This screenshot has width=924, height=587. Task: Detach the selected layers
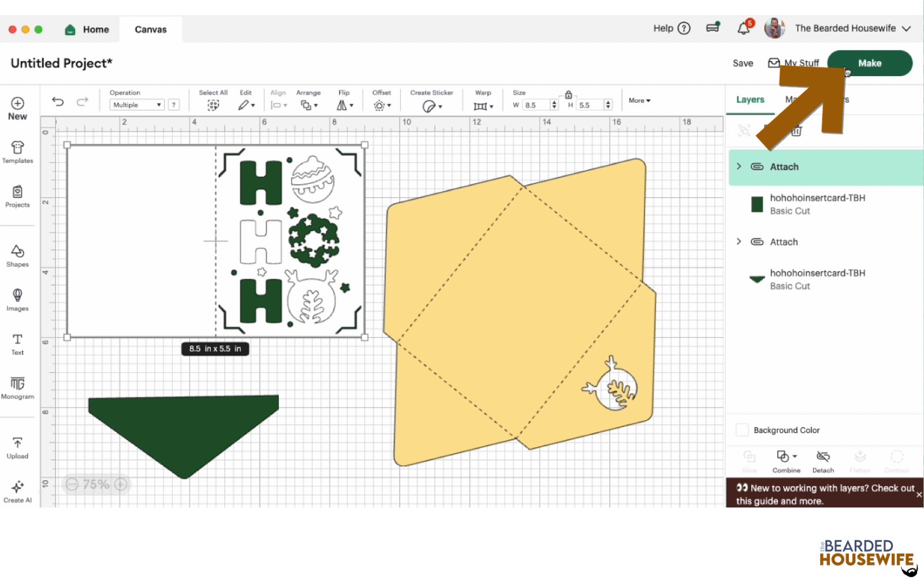823,461
